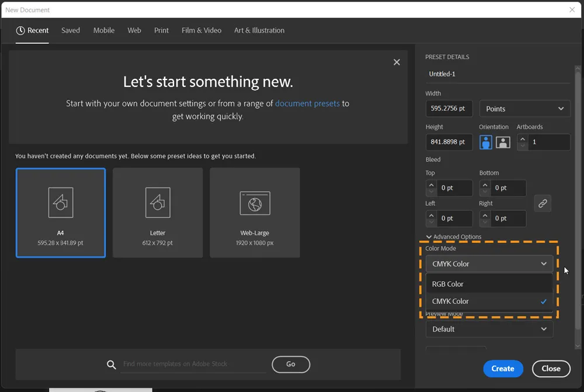Click the document icon on the A4 preset
Viewport: 584px width, 392px height.
pos(60,203)
